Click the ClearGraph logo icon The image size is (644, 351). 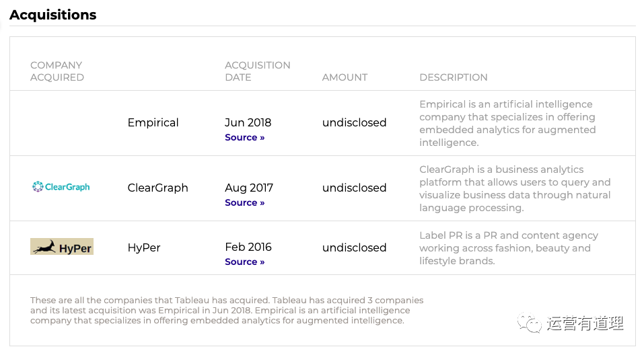pyautogui.click(x=61, y=187)
